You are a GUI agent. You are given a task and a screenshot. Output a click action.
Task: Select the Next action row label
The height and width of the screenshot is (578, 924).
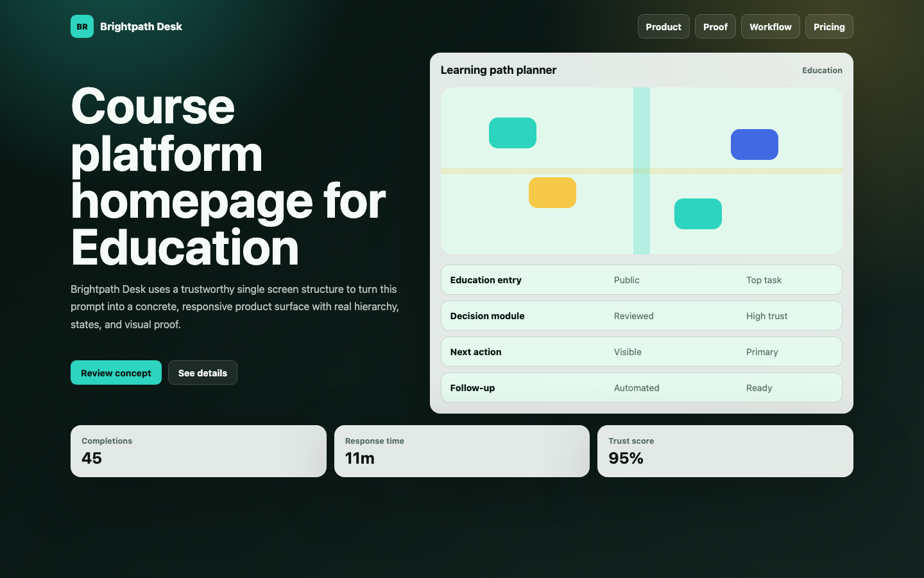(x=475, y=352)
